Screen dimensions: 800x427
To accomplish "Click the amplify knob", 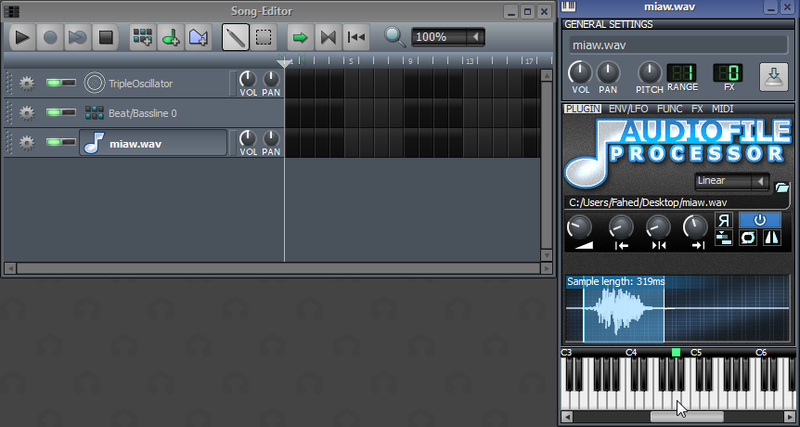I will [x=580, y=227].
